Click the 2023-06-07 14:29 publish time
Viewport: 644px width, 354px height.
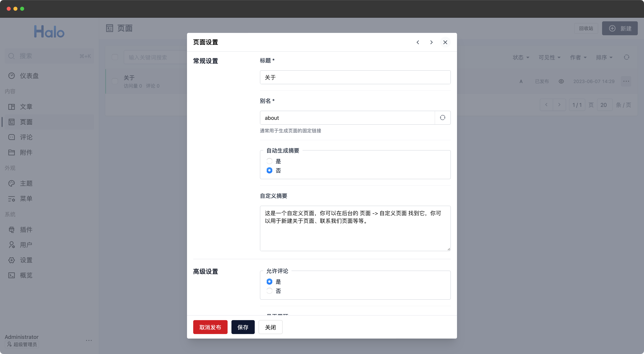pyautogui.click(x=594, y=82)
